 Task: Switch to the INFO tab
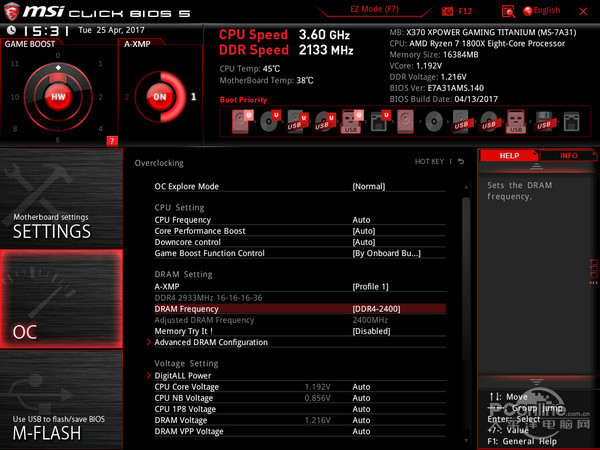coord(568,155)
